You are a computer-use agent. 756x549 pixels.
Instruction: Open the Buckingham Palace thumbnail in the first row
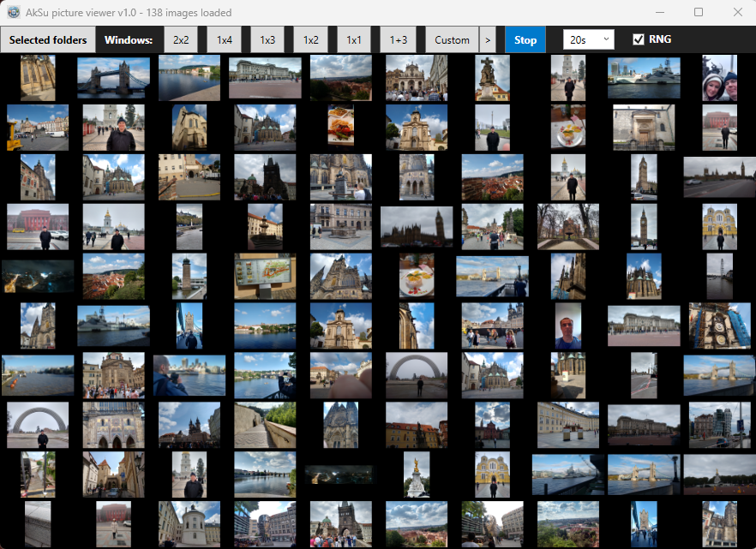point(265,78)
